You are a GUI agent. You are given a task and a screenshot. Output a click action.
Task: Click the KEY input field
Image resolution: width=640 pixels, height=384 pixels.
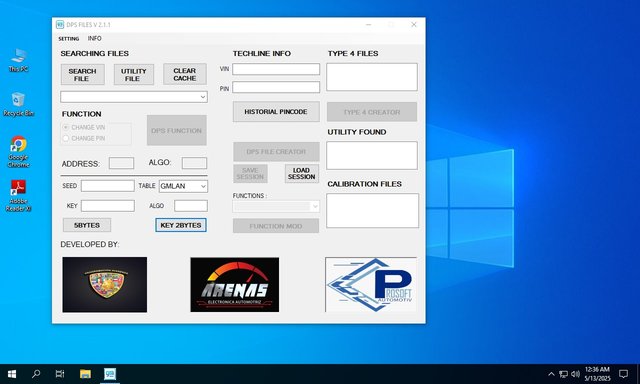pos(108,206)
